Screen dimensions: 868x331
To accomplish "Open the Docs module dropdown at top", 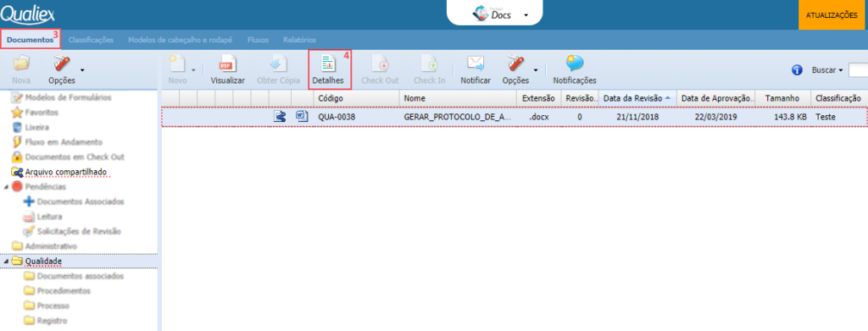I will [526, 15].
